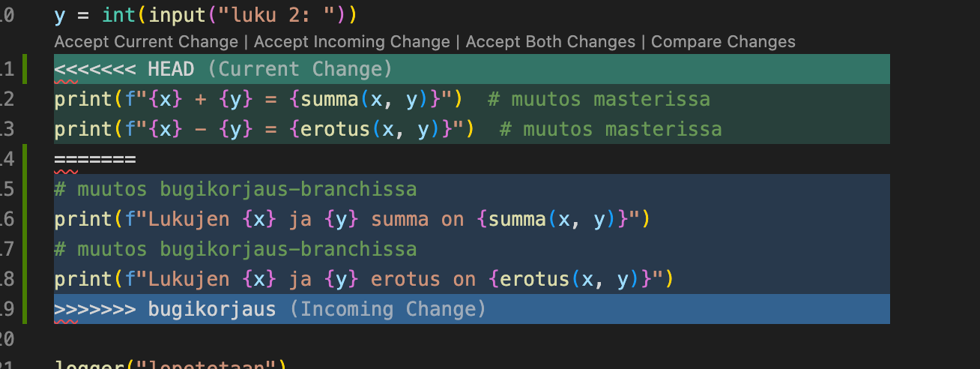This screenshot has height=369, width=980.
Task: Accept the Incoming Change via CodeLens
Action: click(x=352, y=42)
